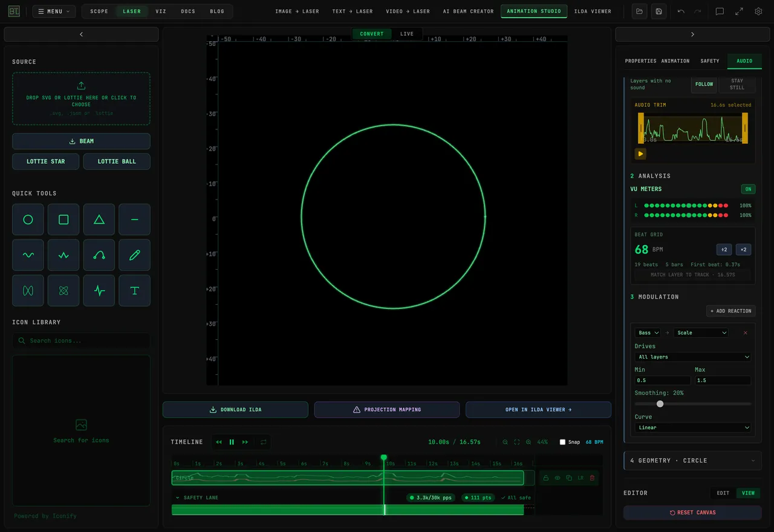Fit timeline to view icon
This screenshot has height=532, width=774.
point(517,442)
